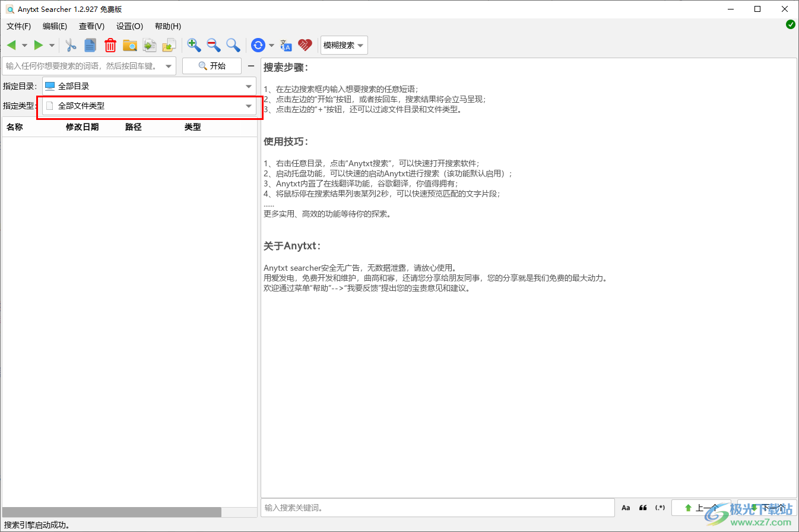Open the back history dropdown arrow

point(24,45)
